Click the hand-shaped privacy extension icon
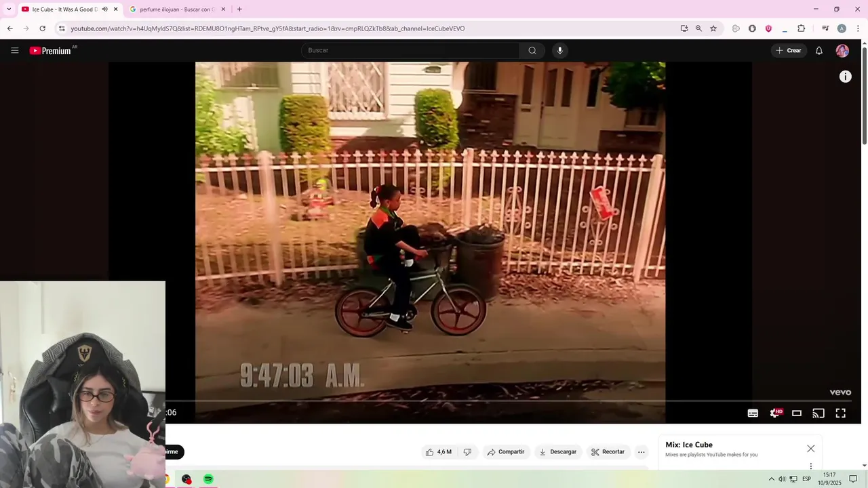This screenshot has height=488, width=868. 752,28
